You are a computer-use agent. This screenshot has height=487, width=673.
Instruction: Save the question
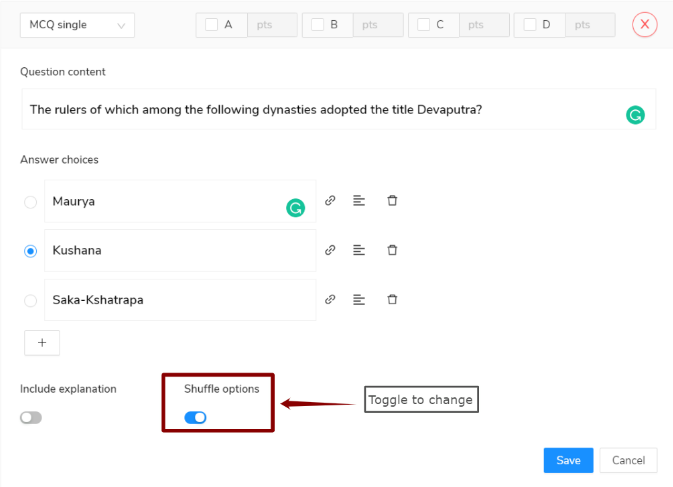pyautogui.click(x=568, y=460)
